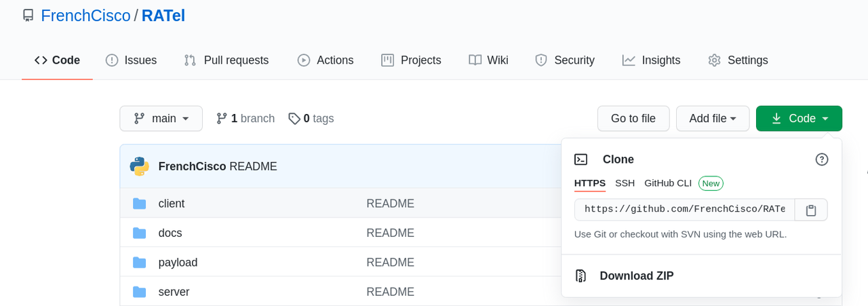The width and height of the screenshot is (868, 306).
Task: Click the Insights graph icon
Action: click(x=629, y=60)
